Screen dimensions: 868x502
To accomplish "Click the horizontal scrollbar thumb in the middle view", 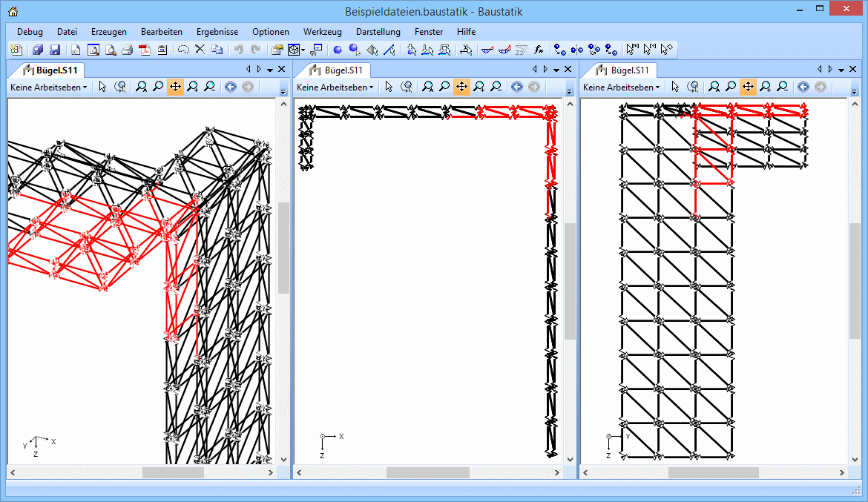I will (427, 472).
